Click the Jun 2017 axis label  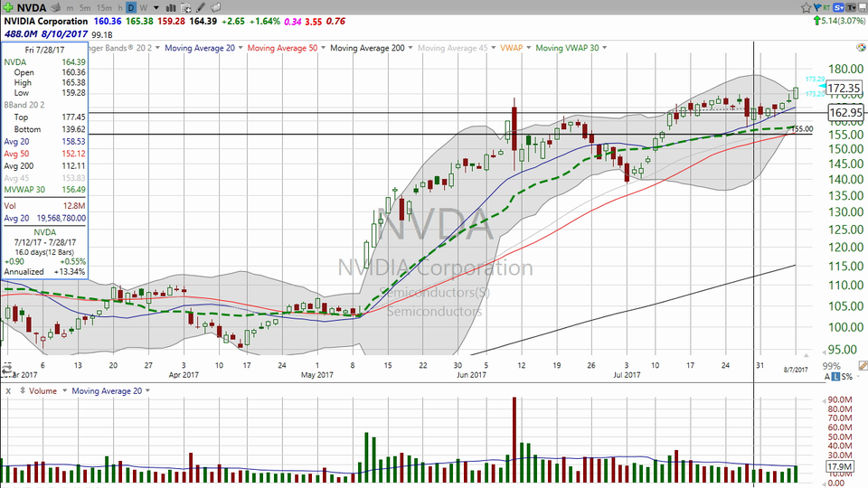(471, 374)
